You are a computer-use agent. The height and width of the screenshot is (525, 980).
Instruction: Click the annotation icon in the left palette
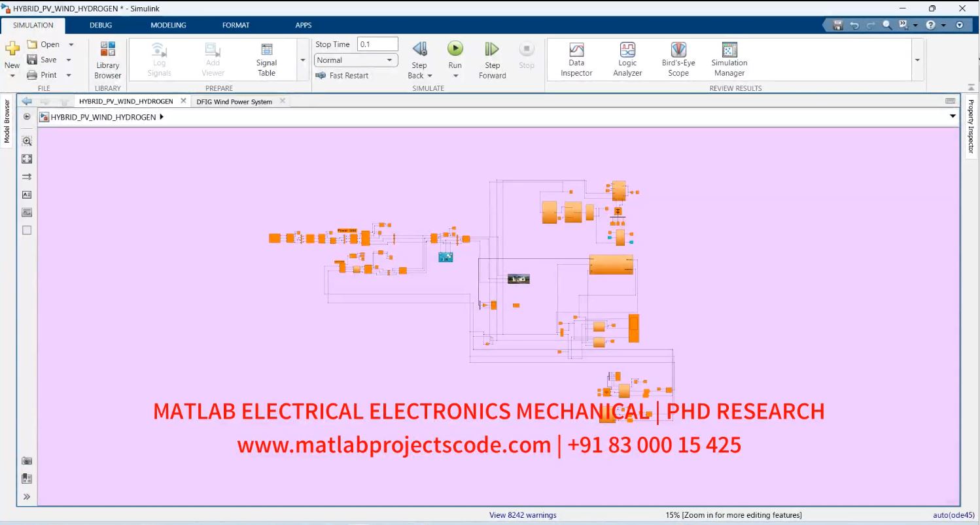pos(26,194)
